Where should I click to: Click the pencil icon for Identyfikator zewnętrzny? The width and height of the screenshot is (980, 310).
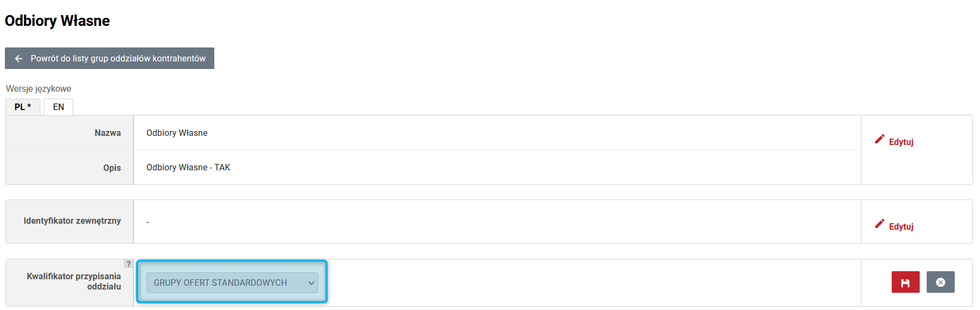[879, 224]
